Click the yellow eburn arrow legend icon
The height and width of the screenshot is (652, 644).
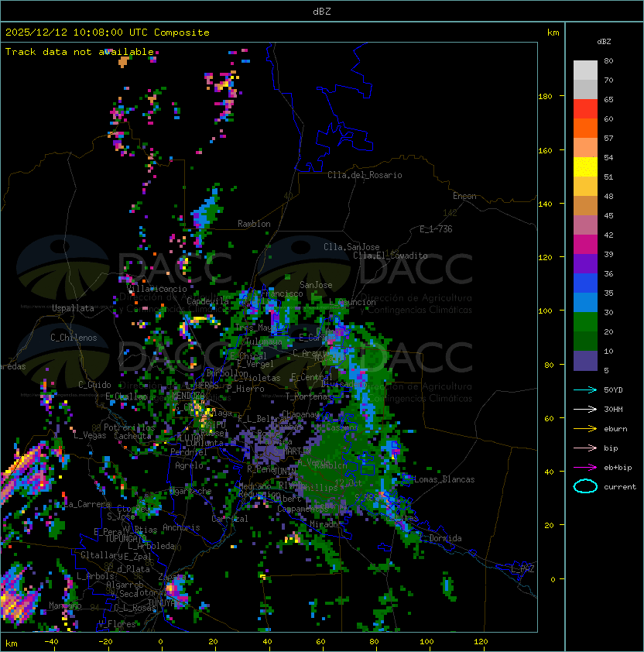click(x=585, y=429)
